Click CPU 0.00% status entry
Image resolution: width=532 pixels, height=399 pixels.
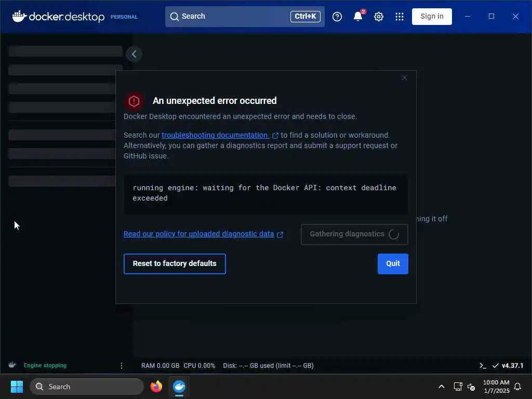199,365
